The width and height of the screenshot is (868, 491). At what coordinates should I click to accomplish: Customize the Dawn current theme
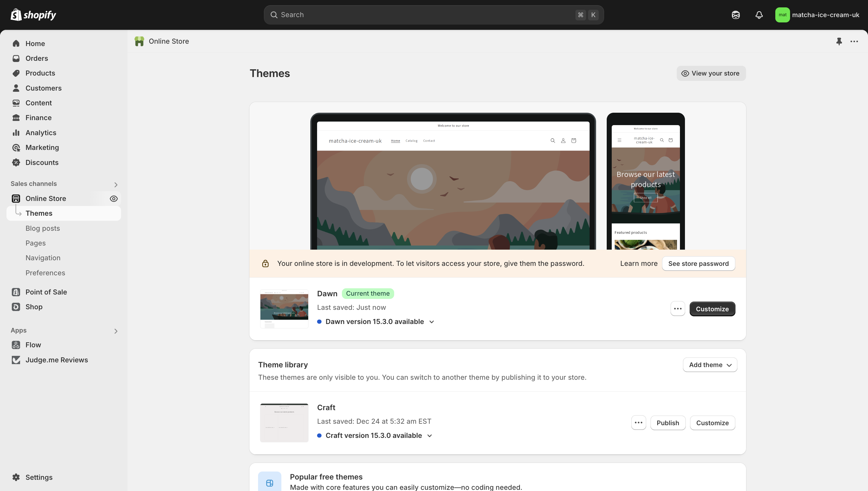click(712, 309)
